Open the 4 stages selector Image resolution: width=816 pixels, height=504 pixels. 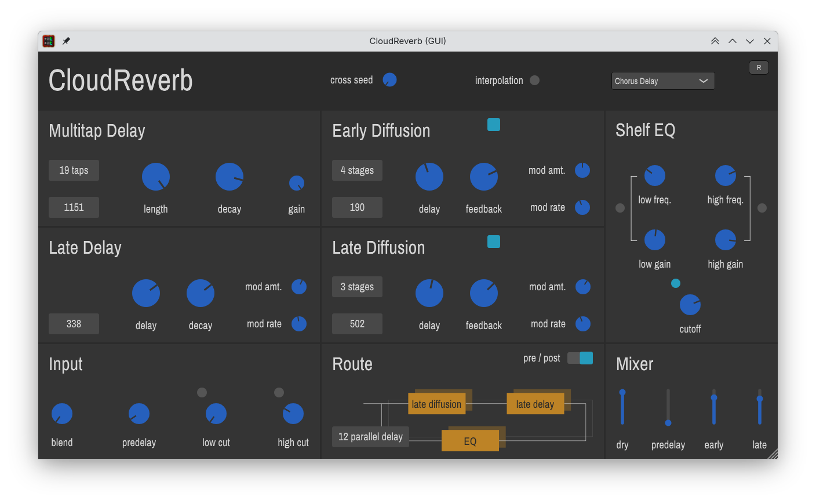[357, 170]
